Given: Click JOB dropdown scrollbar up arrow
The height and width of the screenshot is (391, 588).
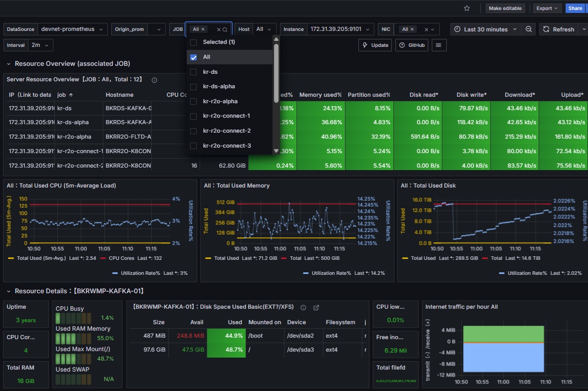Looking at the screenshot, I should click(277, 39).
